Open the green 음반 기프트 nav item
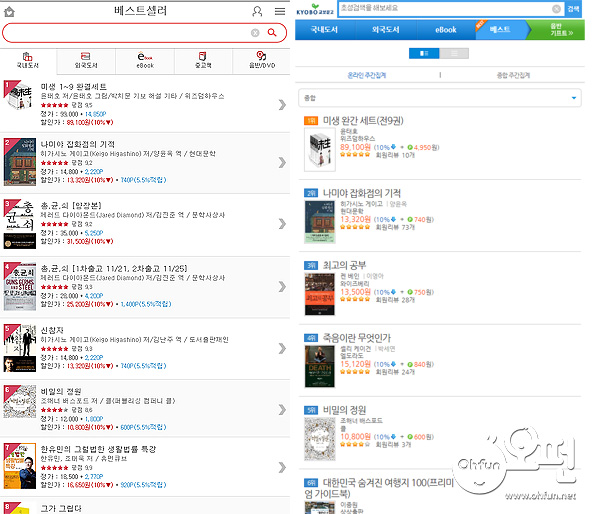This screenshot has width=600, height=514. point(559,30)
